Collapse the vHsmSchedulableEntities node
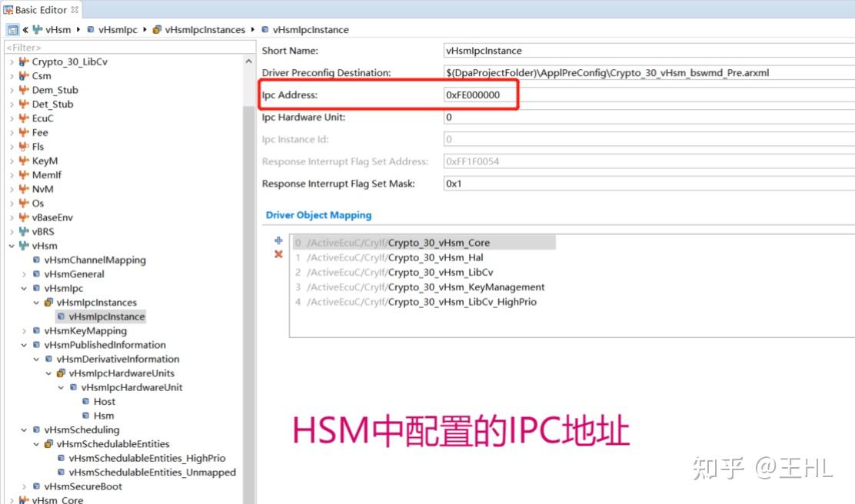The width and height of the screenshot is (855, 504). click(35, 443)
